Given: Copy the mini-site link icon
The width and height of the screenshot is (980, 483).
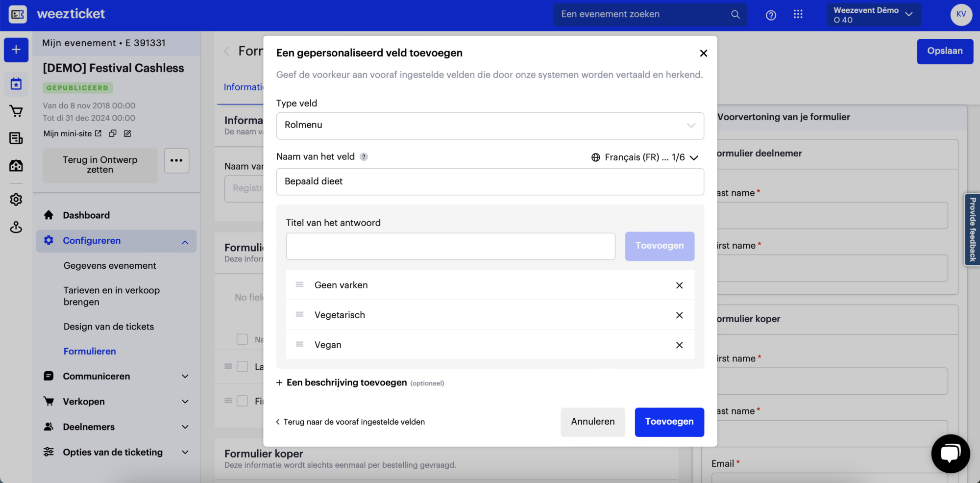Looking at the screenshot, I should [113, 133].
